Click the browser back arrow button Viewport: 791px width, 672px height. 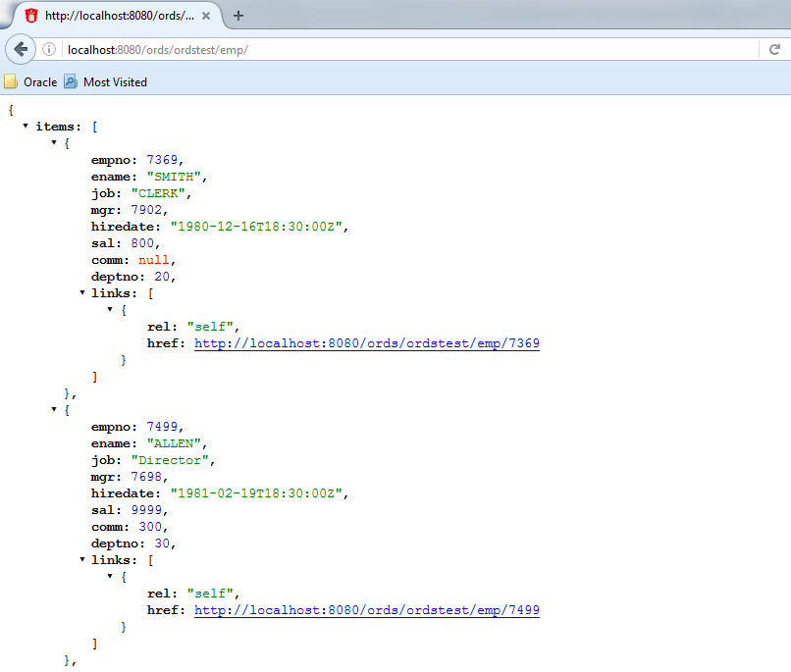coord(21,49)
